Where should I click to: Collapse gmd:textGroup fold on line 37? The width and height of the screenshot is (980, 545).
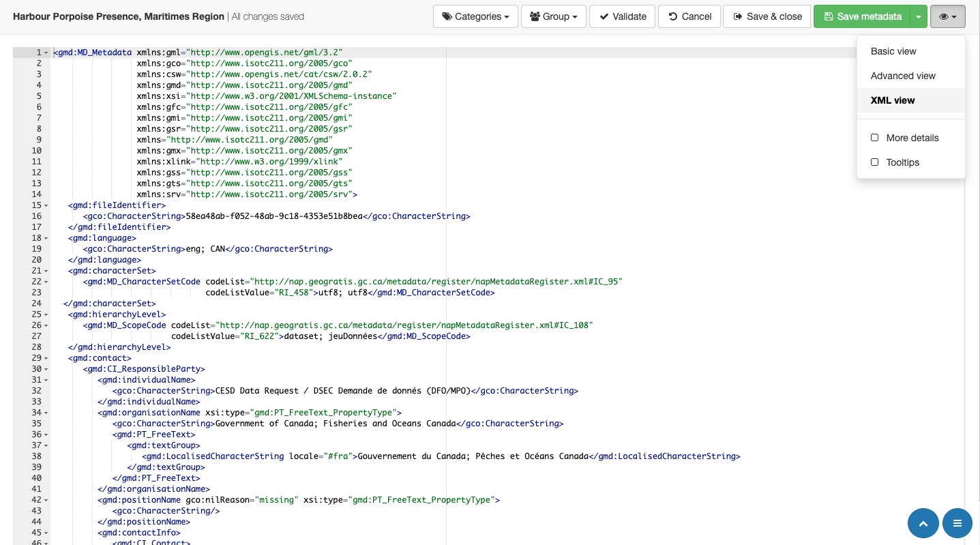click(46, 445)
